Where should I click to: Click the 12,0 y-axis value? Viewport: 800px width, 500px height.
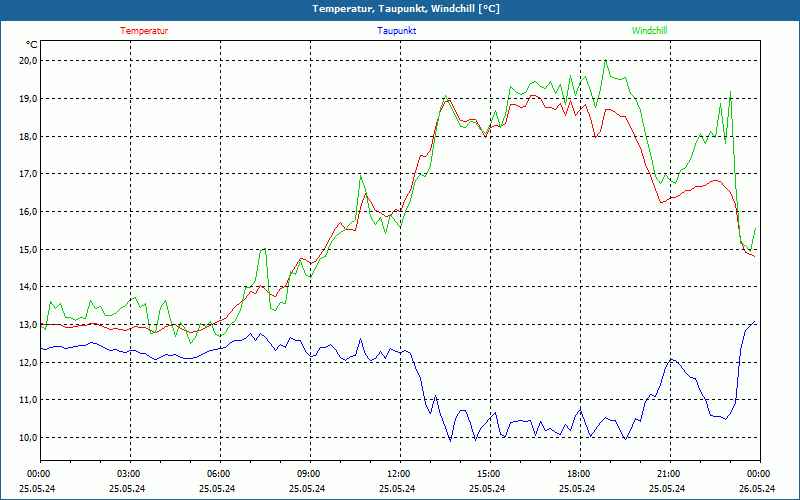coord(29,362)
